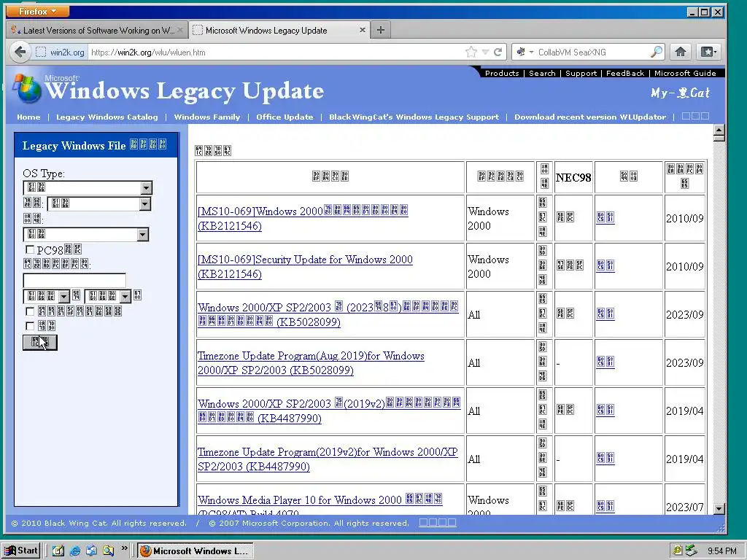Viewport: 747px width, 560px height.
Task: Open the Japanese MS10-069 Windows 2000 KB2121546 link
Action: tap(303, 218)
